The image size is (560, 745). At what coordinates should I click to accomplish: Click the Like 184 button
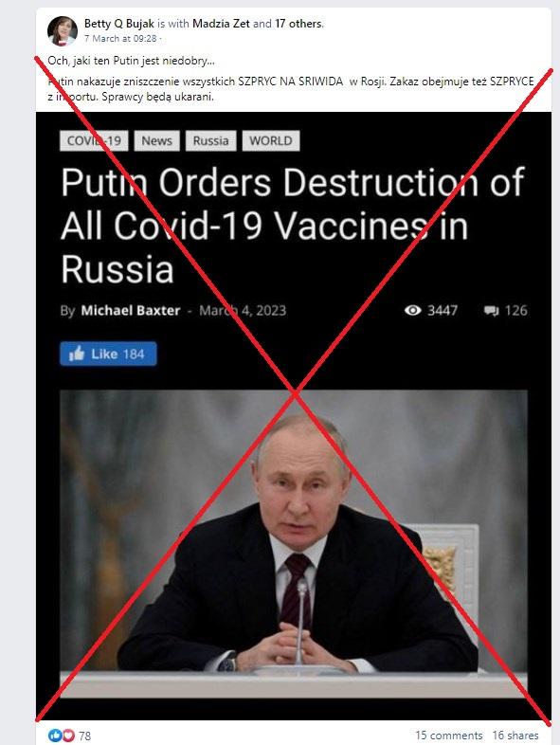point(108,354)
